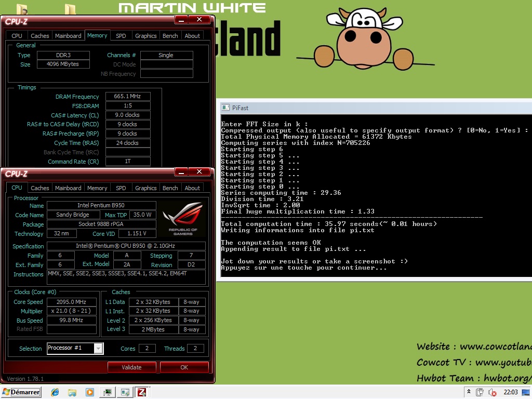532x399 pixels.
Task: Click the Version 1.78.1 status text
Action: pos(25,379)
